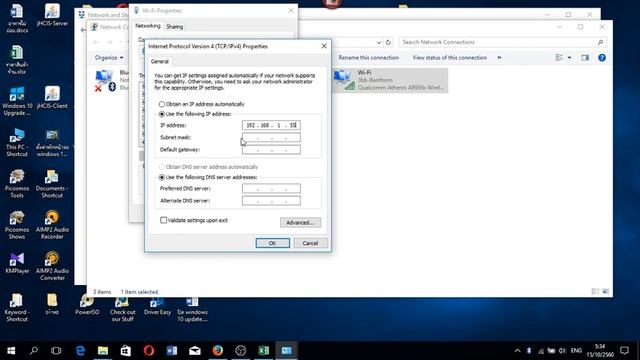The height and width of the screenshot is (360, 640).
Task: Click Rename this connection
Action: (369, 58)
